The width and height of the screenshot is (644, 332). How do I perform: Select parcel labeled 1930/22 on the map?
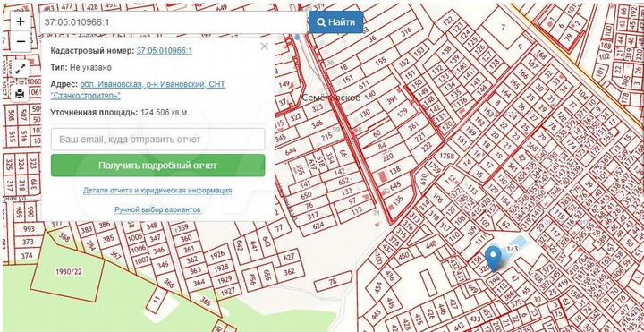point(68,272)
